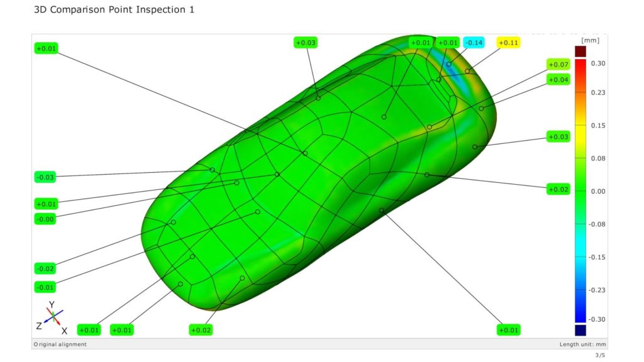Click the 'Original alignment' status text
This screenshot has width=644, height=362.
click(60, 344)
